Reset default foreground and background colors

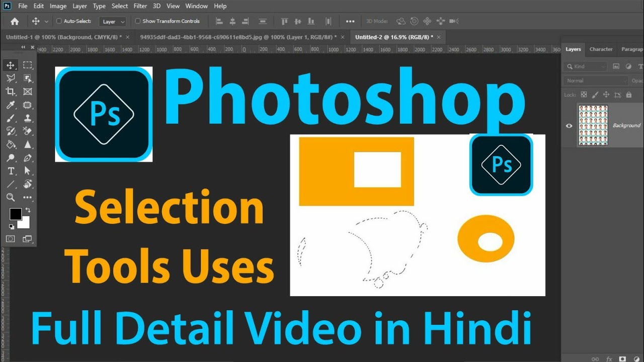tap(12, 227)
